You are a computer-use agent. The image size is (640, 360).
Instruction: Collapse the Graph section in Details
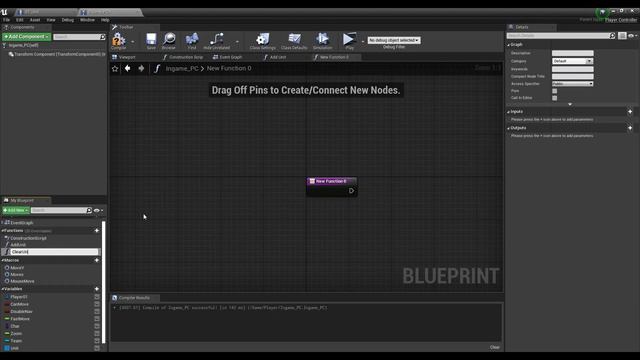click(x=509, y=45)
